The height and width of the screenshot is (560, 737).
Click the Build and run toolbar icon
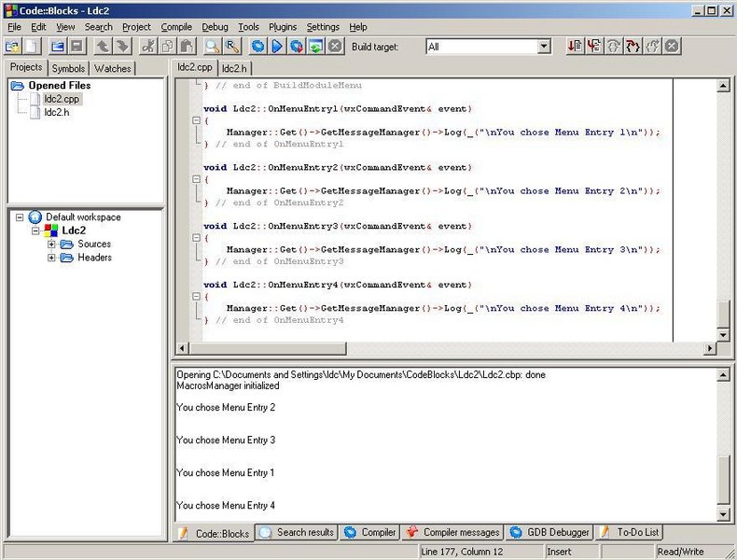297,46
